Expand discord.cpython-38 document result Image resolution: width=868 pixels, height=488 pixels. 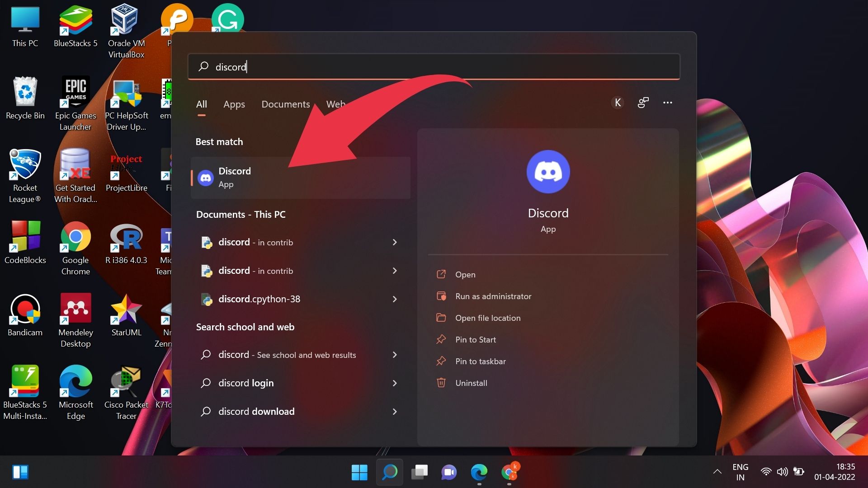394,298
